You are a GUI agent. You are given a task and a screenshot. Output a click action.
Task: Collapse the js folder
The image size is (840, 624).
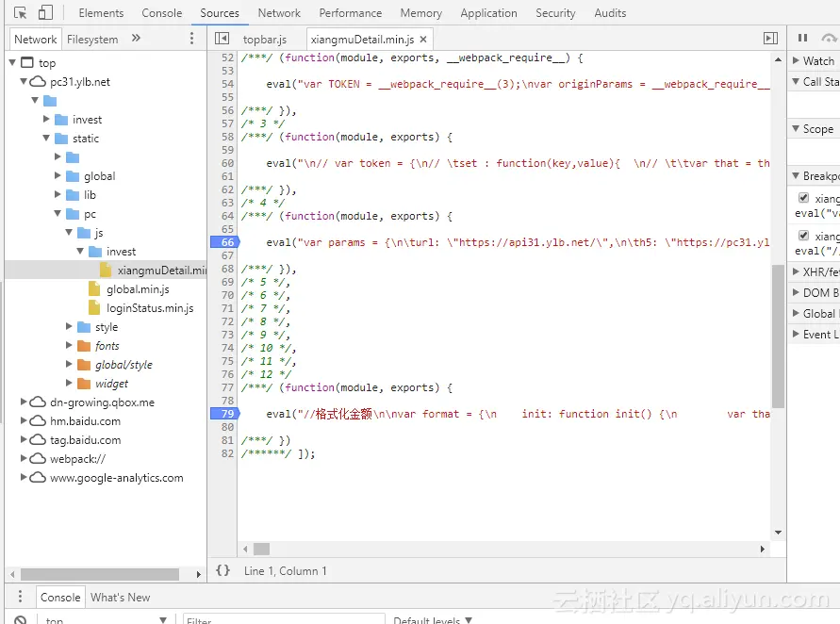click(69, 232)
